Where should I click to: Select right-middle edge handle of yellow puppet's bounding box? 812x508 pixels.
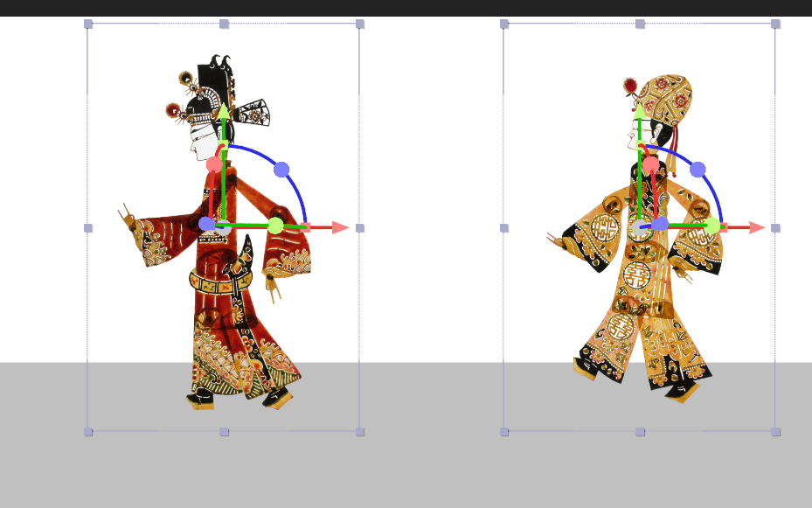(x=775, y=228)
